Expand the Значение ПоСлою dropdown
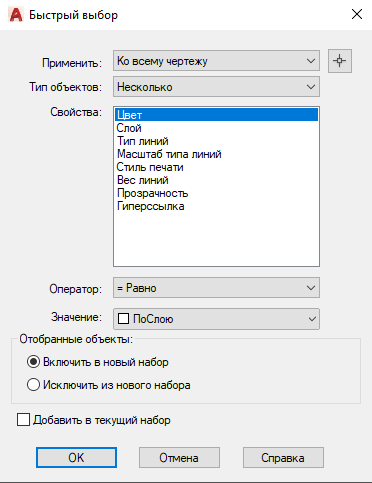The width and height of the screenshot is (372, 483). pos(216,319)
